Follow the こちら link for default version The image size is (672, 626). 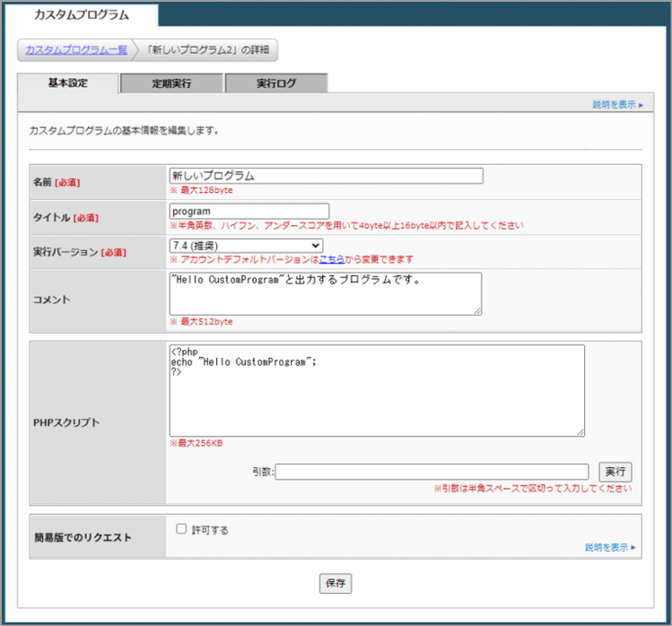(x=331, y=259)
